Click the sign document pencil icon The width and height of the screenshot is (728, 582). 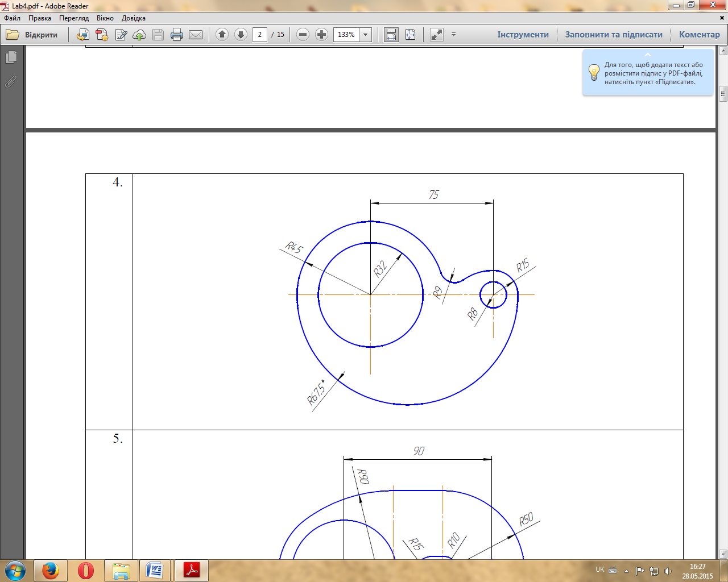[x=121, y=35]
